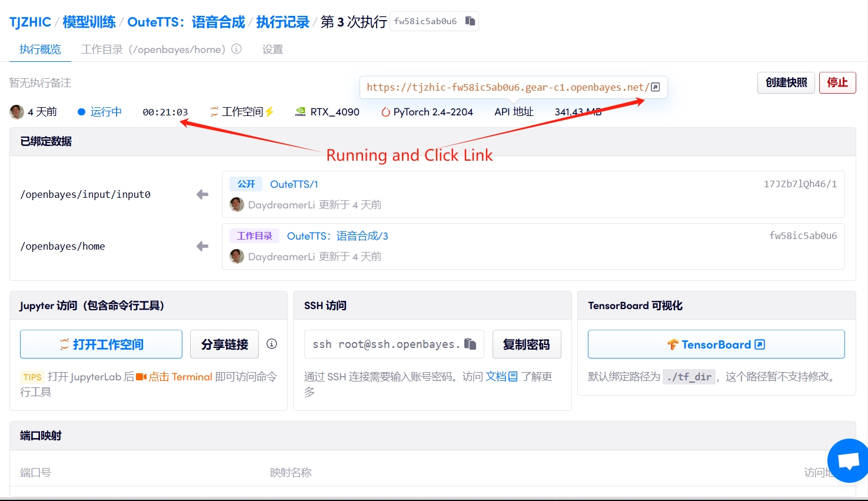This screenshot has width=868, height=501.
Task: Click the 打开工作空间 button
Action: [101, 344]
